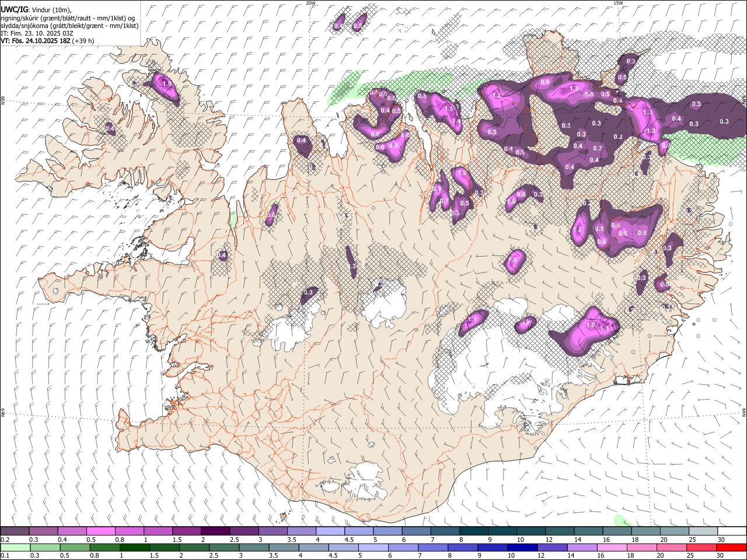
Task: Click the '15W' longitude label at top
Action: [618, 3]
